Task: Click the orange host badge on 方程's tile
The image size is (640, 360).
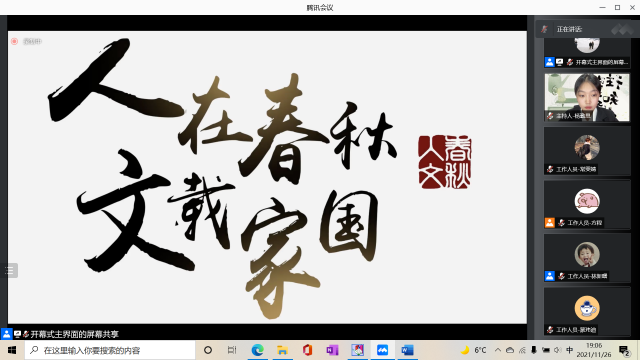Action: (549, 223)
